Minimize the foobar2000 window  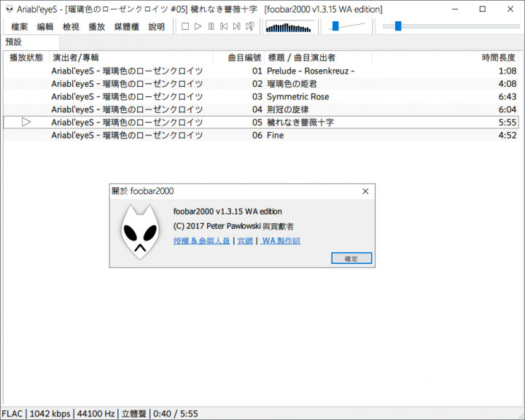[x=455, y=9]
